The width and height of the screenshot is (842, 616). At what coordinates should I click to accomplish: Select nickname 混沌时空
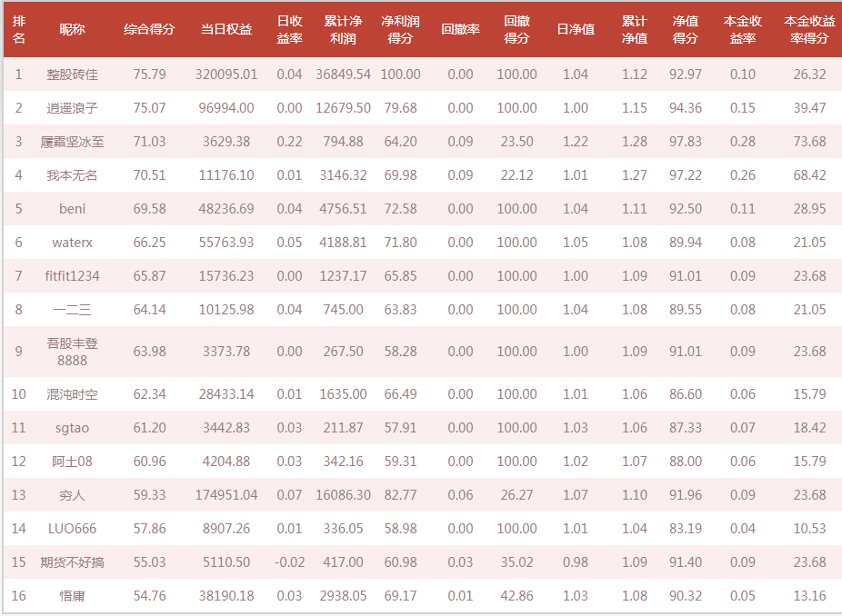point(72,394)
